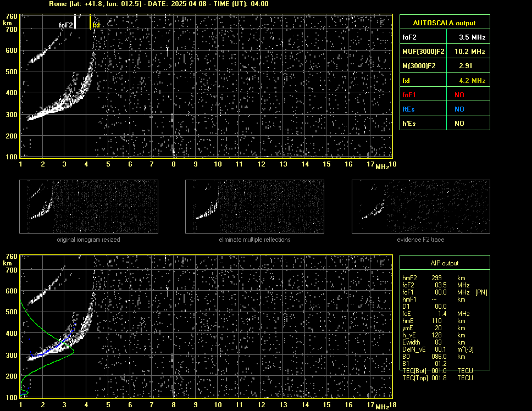Click the 'AIP output' panel header

(x=445, y=263)
